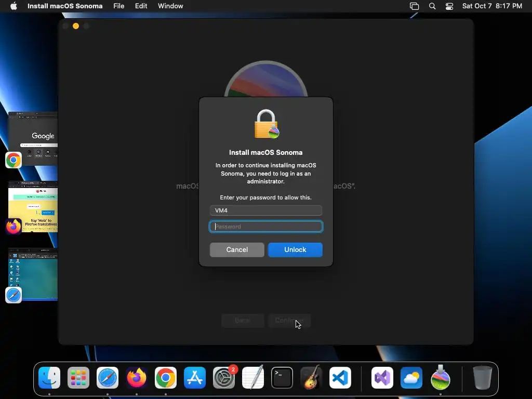Click the Unlock button

tap(295, 250)
